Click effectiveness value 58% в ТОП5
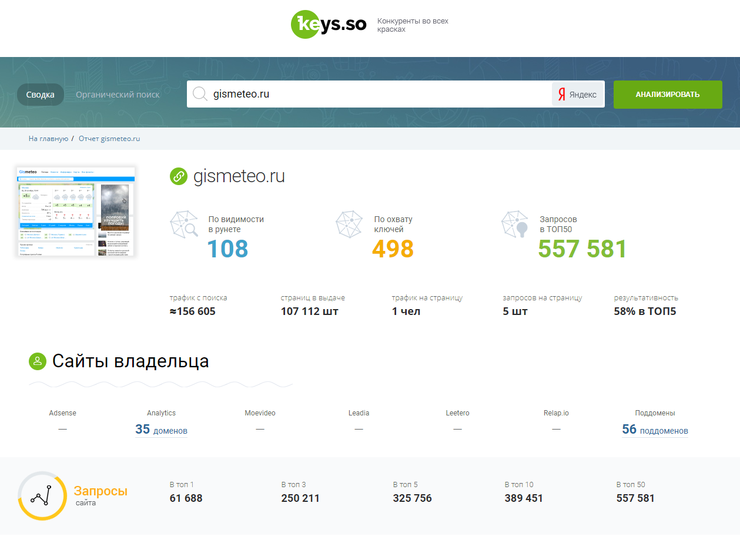This screenshot has width=740, height=560. (x=645, y=311)
